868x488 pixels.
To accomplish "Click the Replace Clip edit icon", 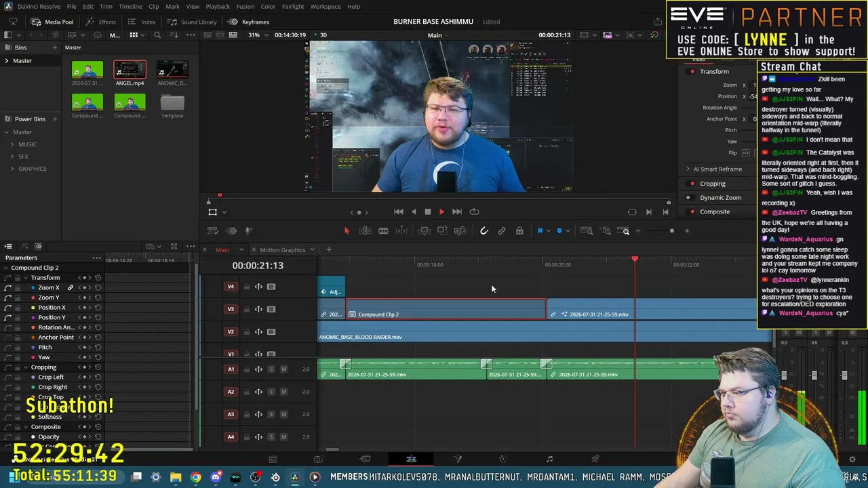I will click(x=460, y=231).
